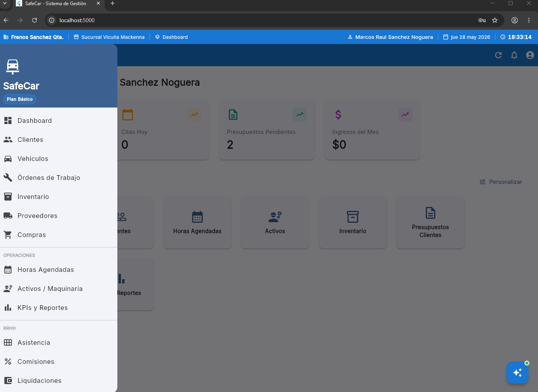Select Proveedores in the navigation drawer
The width and height of the screenshot is (538, 392).
(59, 216)
